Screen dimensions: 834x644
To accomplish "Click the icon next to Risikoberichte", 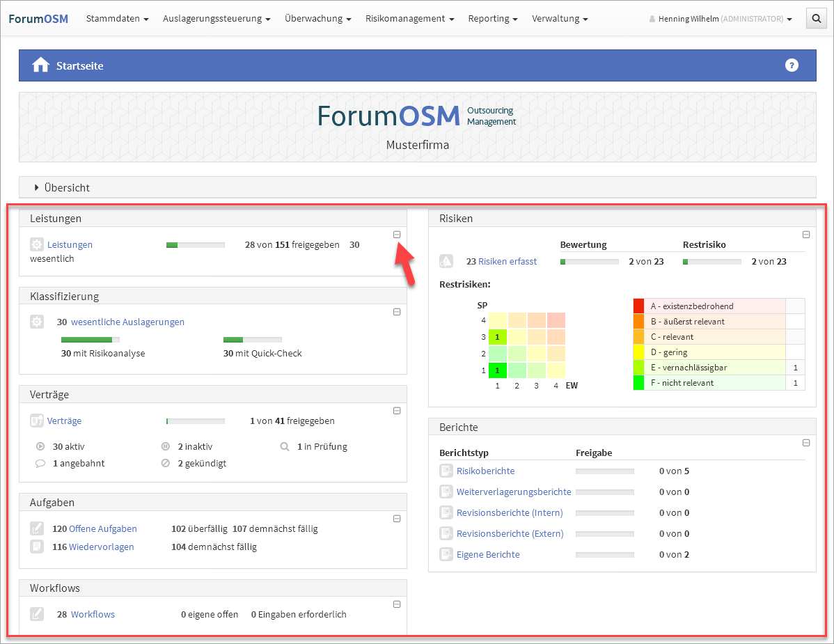I will [446, 471].
